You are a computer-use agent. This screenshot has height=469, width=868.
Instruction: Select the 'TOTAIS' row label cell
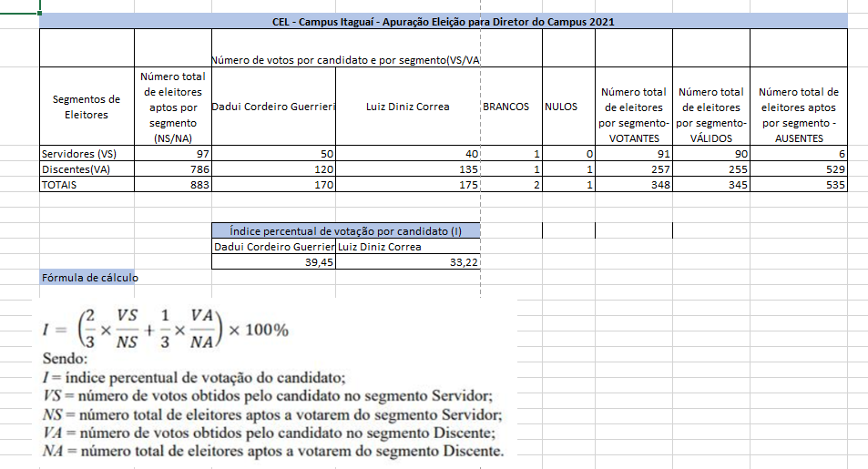click(x=87, y=185)
